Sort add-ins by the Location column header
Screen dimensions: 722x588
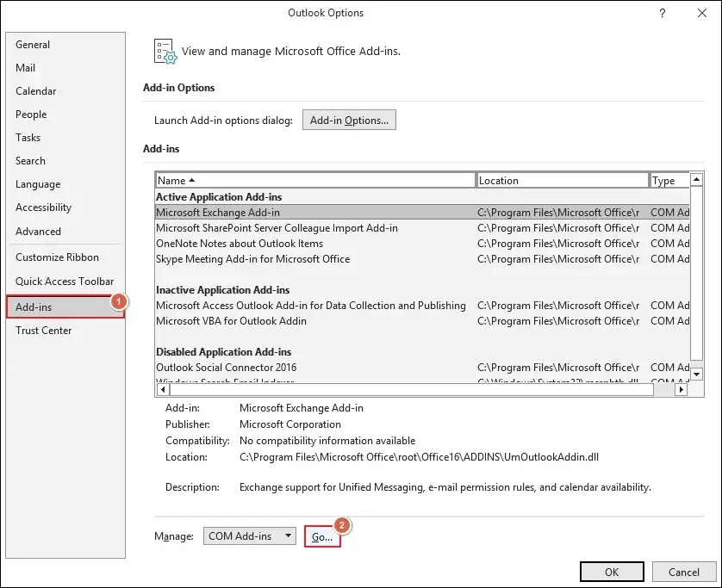[563, 181]
